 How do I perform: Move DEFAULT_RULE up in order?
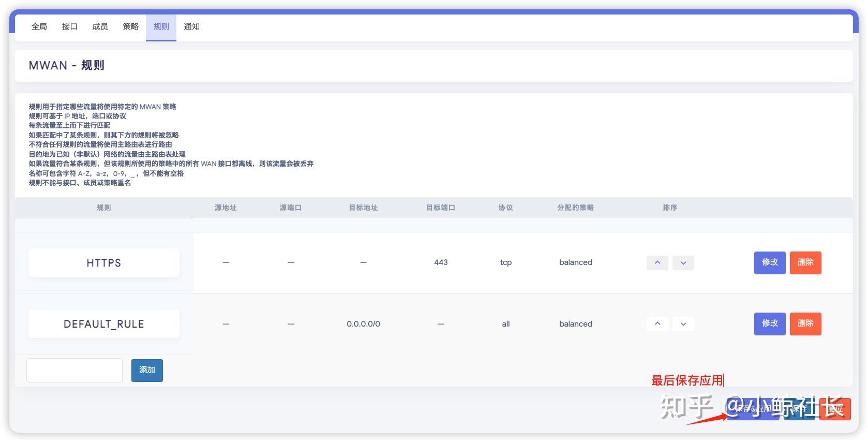tap(657, 324)
